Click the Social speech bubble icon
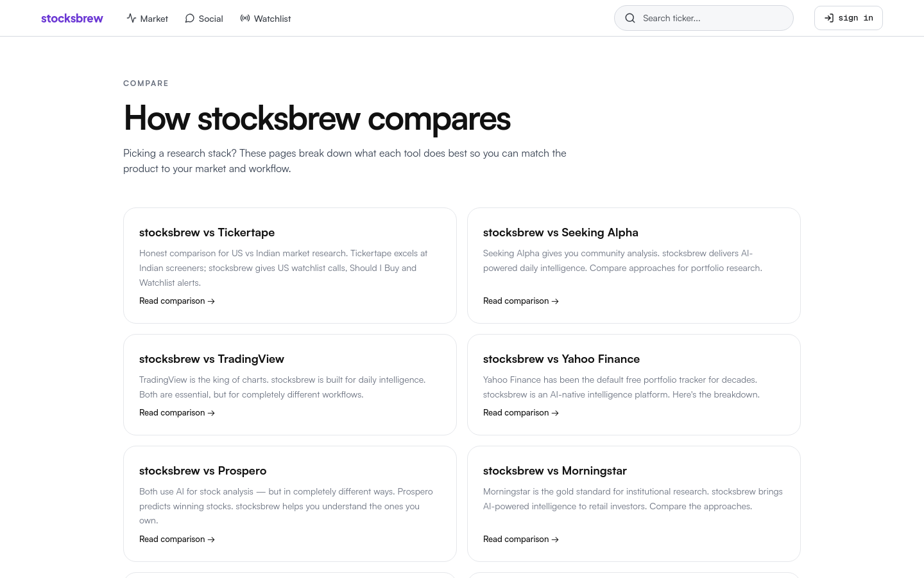The image size is (924, 578). [189, 18]
